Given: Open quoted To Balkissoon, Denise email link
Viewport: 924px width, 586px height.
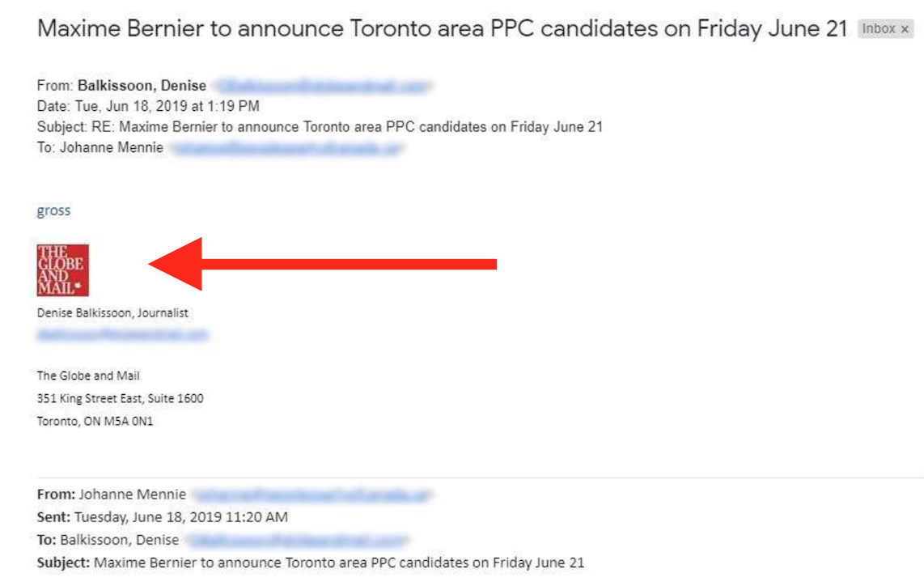Looking at the screenshot, I should point(296,540).
